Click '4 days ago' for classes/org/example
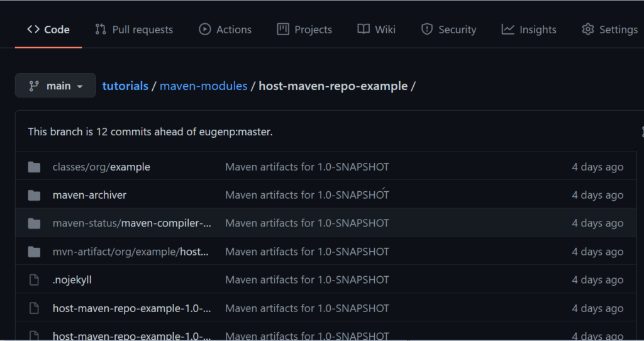Viewport: 644px width, 341px height. [x=597, y=167]
